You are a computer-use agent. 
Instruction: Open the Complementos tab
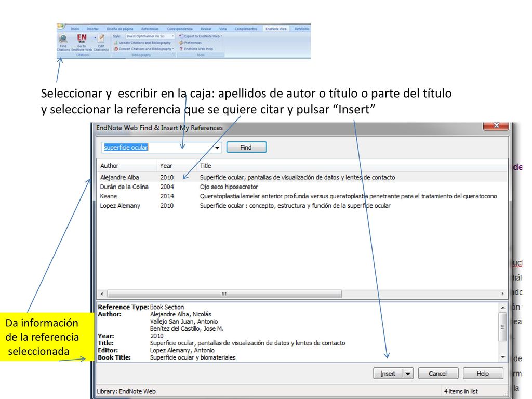pyautogui.click(x=246, y=29)
